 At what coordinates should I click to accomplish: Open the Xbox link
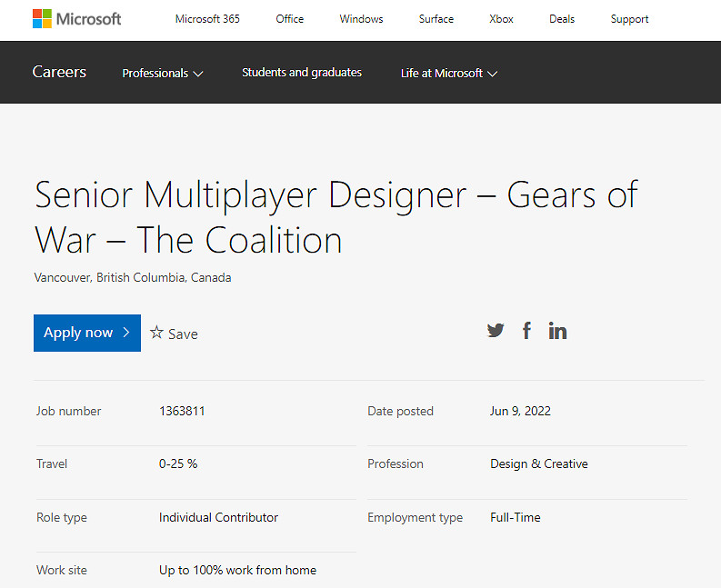(x=501, y=19)
